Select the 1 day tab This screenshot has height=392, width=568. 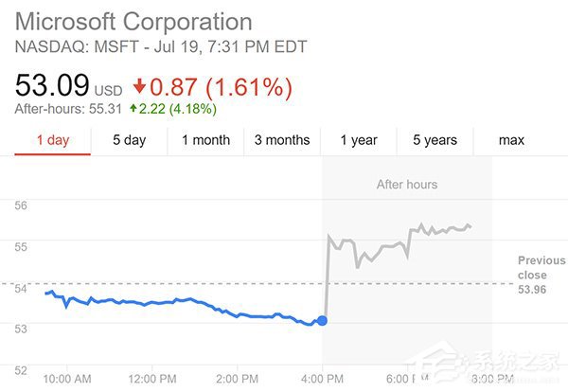(x=53, y=140)
